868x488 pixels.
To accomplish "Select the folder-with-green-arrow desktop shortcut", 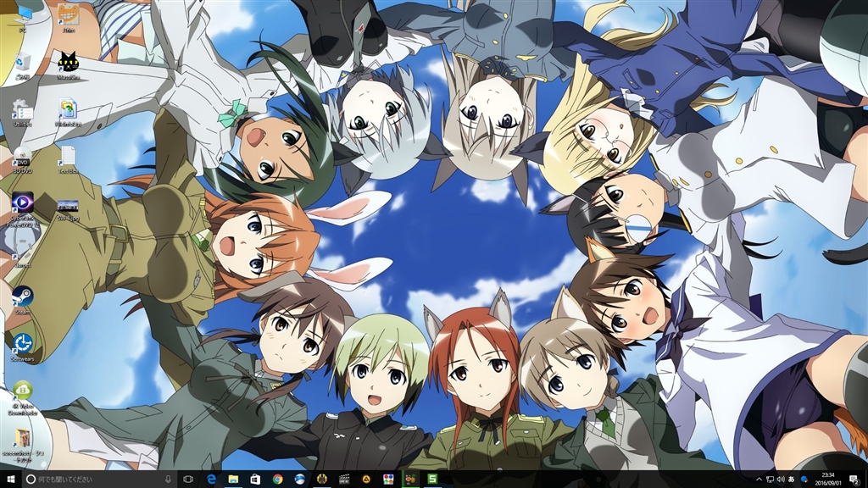I will (68, 113).
